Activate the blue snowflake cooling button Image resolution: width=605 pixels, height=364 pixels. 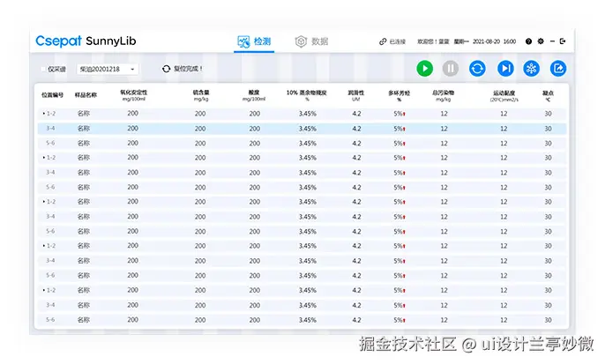point(531,69)
